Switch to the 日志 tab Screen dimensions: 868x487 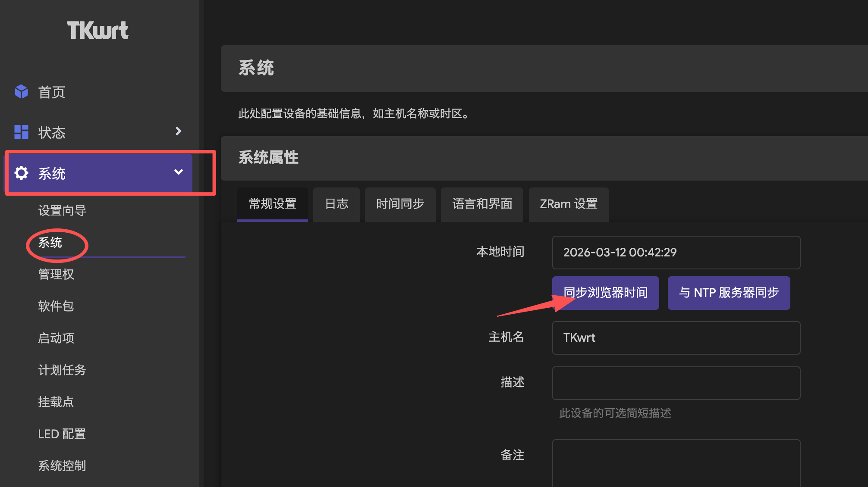pos(336,204)
